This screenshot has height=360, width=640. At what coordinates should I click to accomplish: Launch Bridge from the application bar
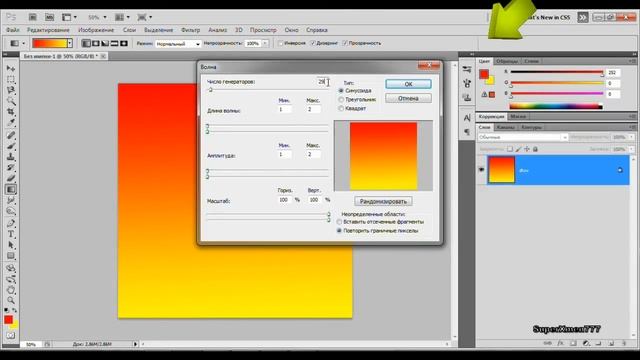(x=33, y=17)
